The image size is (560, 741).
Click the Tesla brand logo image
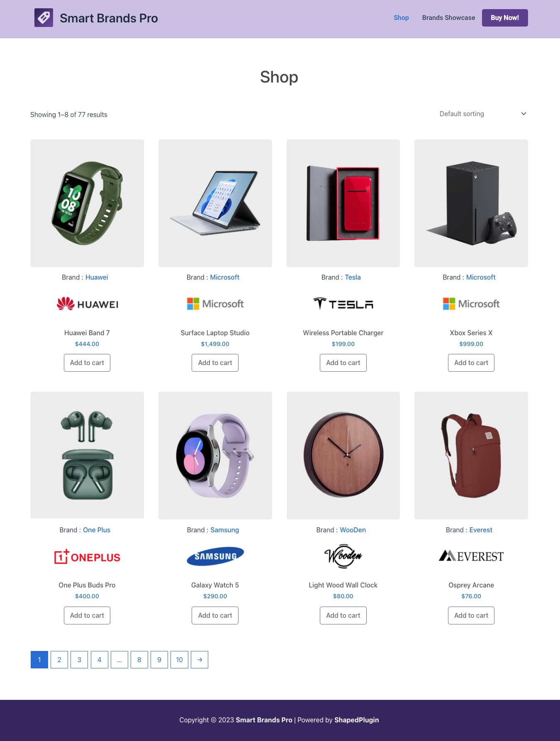(343, 304)
